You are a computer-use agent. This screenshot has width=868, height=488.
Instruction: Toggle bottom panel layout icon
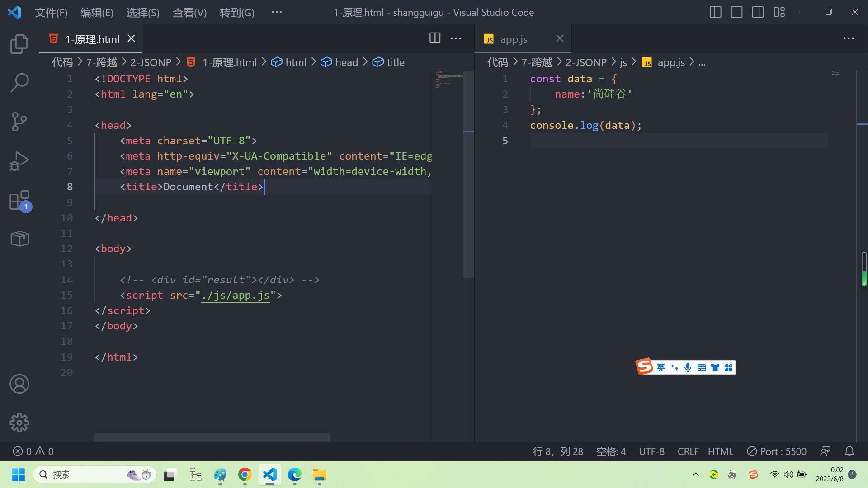(736, 12)
